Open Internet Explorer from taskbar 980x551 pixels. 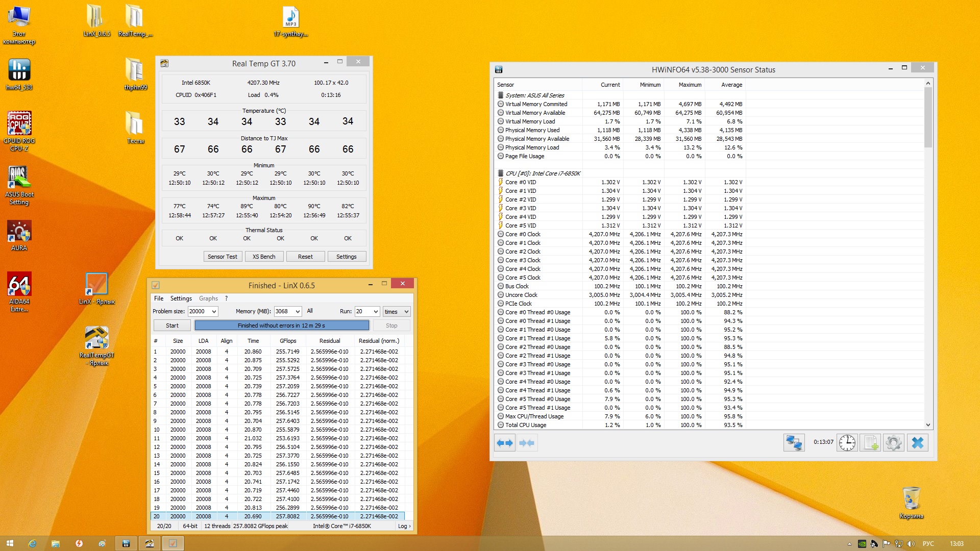(x=32, y=543)
